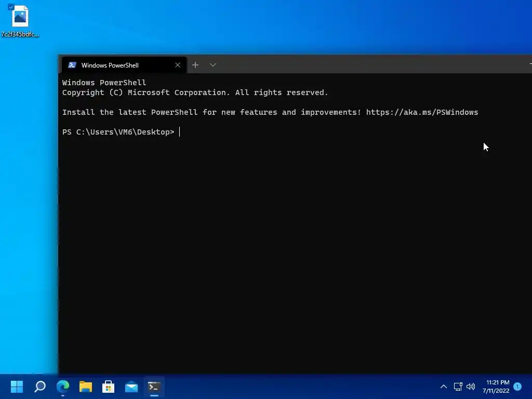Select the 7c2f345bdfc image file on desktop
Screen dimensions: 532x399
pyautogui.click(x=20, y=20)
